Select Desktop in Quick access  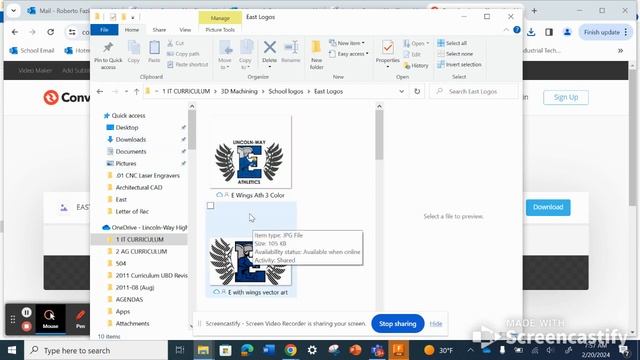(127, 127)
